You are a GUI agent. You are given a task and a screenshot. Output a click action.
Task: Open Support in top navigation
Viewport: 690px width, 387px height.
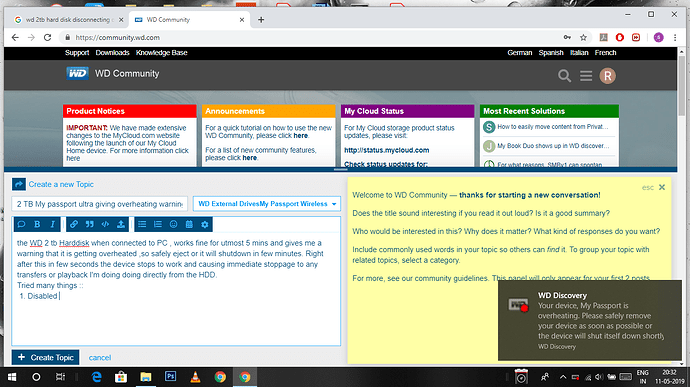(77, 52)
